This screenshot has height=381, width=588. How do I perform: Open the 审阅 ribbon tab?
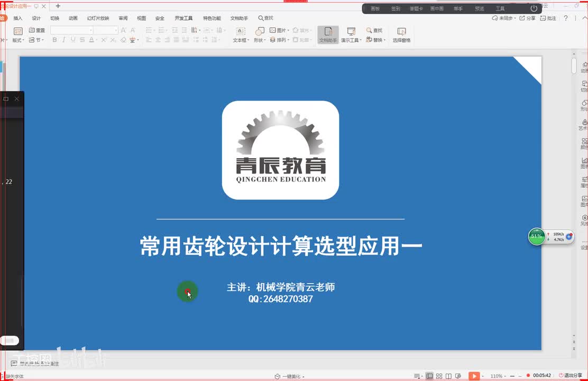click(x=123, y=18)
